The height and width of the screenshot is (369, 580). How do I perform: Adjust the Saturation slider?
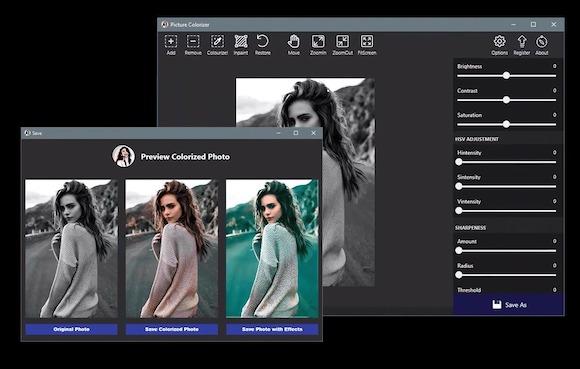[506, 125]
